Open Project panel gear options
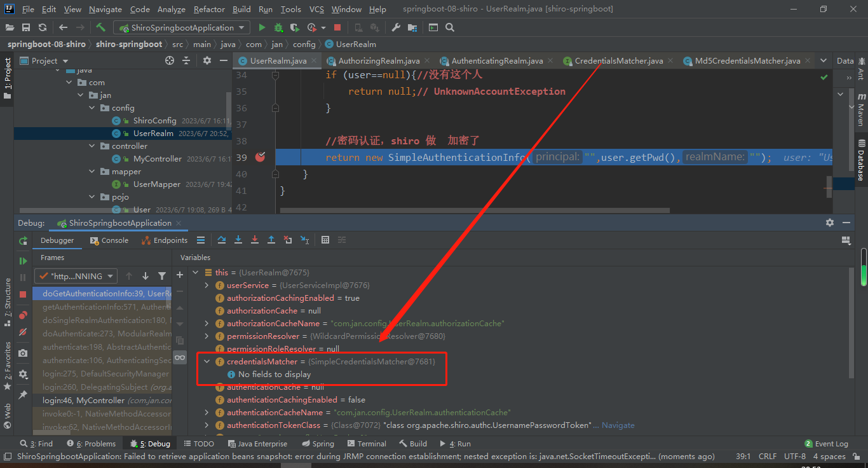The image size is (868, 468). 207,60
